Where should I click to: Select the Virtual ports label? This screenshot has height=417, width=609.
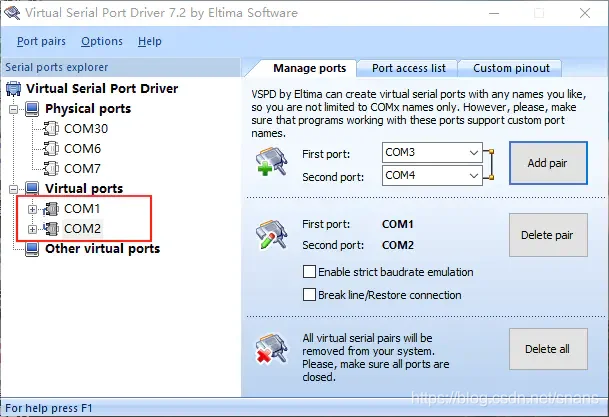click(x=84, y=189)
